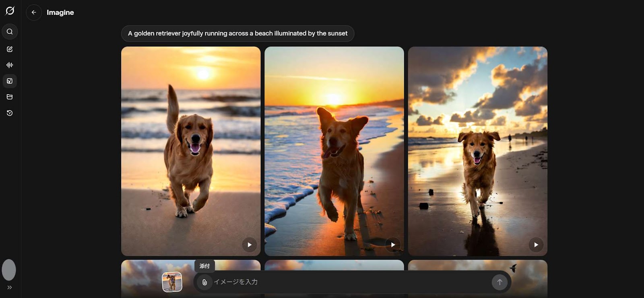The height and width of the screenshot is (298, 644).
Task: Submit prompt with the up-arrow button
Action: [x=500, y=282]
